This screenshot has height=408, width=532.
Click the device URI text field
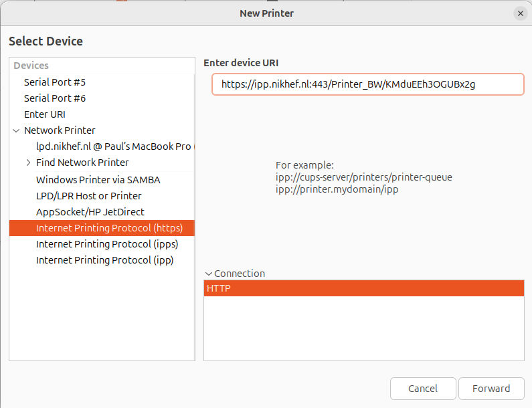pos(367,84)
